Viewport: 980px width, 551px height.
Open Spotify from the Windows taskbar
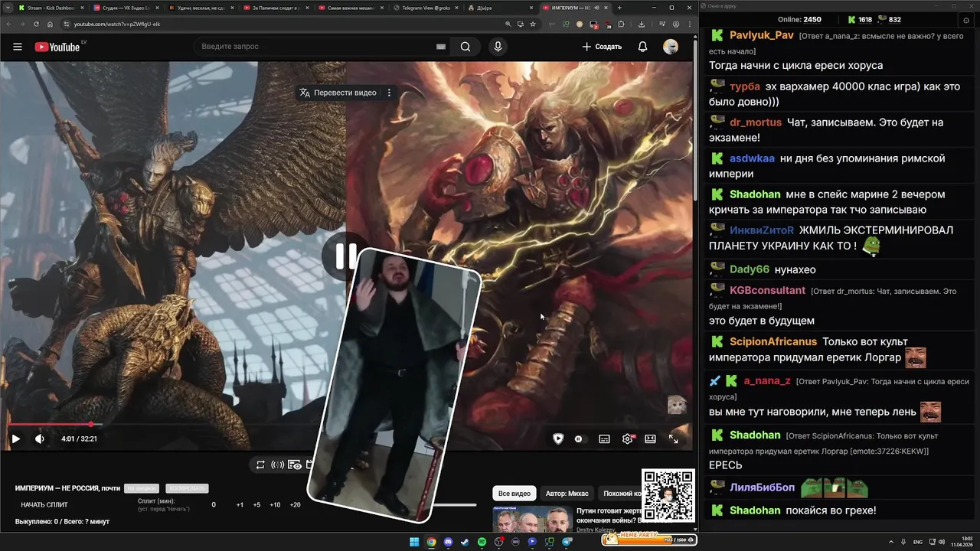click(482, 542)
